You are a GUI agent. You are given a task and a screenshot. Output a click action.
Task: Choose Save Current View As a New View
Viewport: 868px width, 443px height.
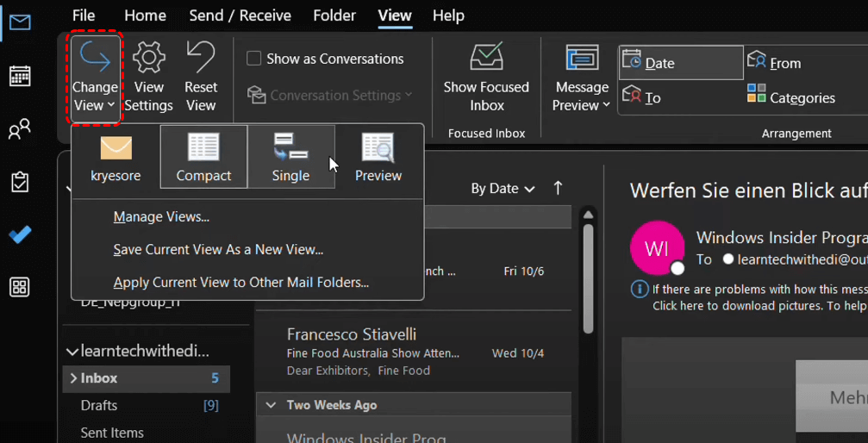click(218, 250)
